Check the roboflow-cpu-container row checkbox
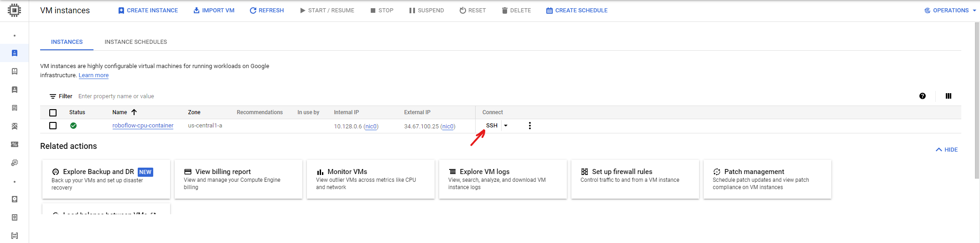 coord(53,126)
